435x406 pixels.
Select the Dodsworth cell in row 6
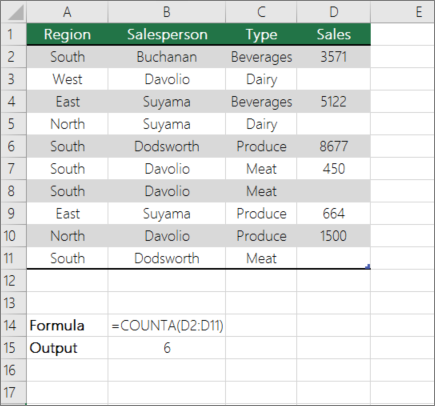coord(167,146)
